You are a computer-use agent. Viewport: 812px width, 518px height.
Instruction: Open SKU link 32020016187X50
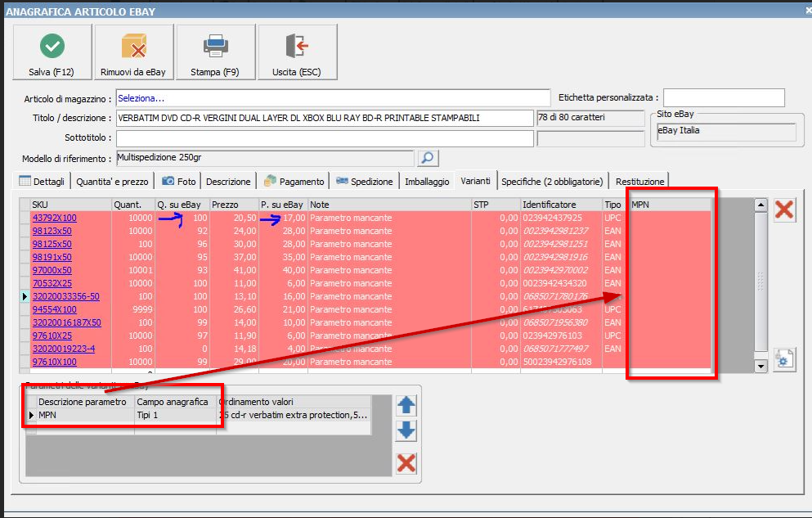click(x=67, y=322)
